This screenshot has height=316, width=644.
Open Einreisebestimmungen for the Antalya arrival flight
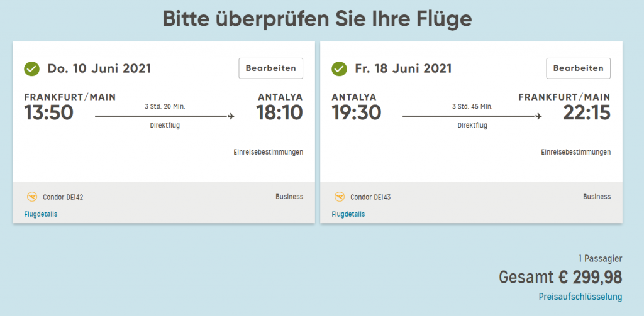268,152
